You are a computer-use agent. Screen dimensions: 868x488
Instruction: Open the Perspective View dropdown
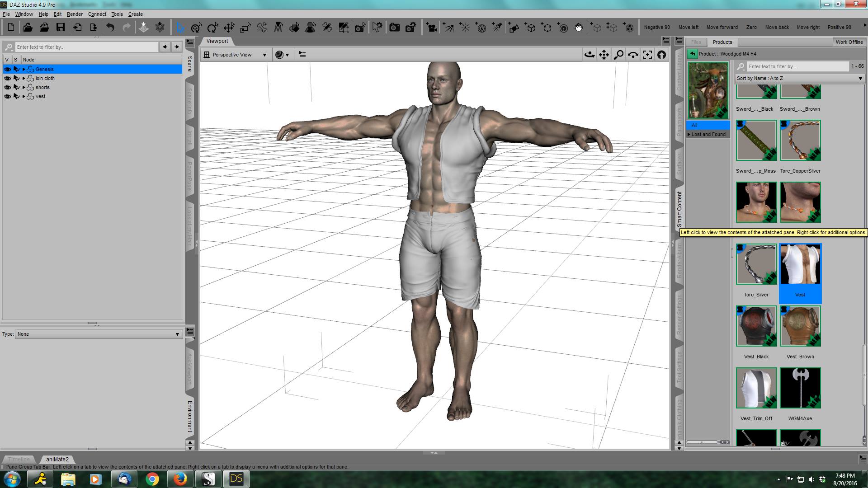(x=235, y=55)
